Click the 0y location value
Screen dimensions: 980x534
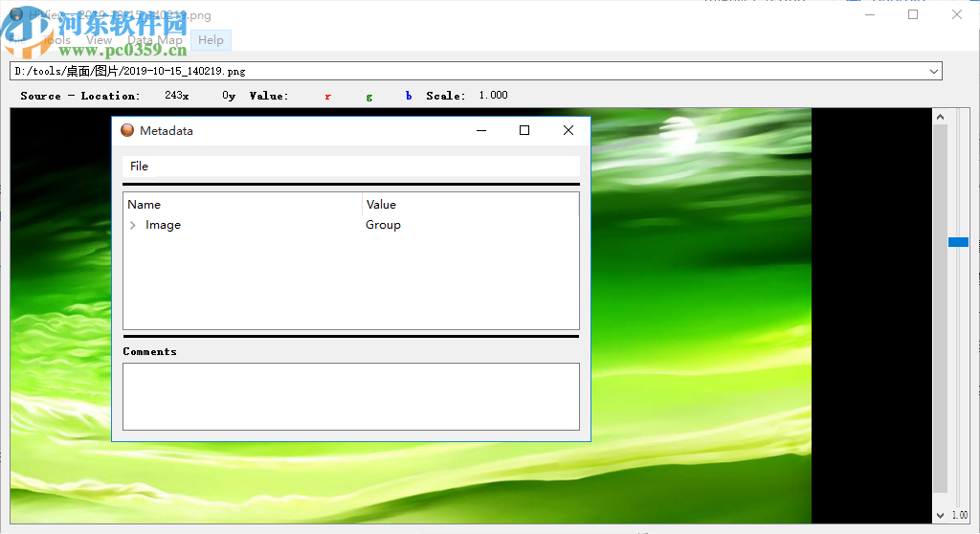click(x=229, y=96)
